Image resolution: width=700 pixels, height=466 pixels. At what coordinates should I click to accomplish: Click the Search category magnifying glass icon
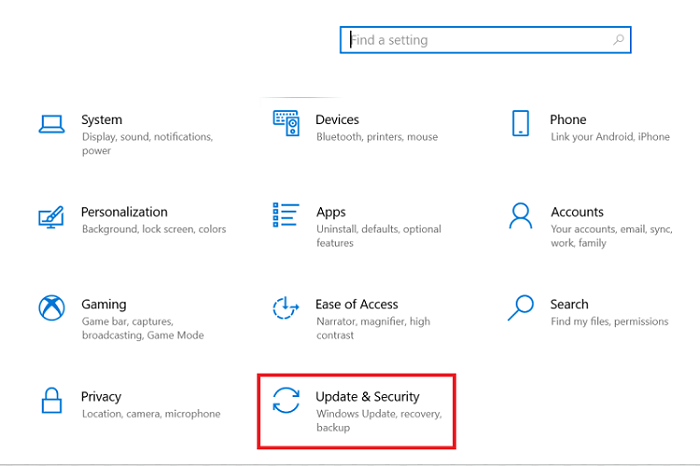[x=520, y=307]
